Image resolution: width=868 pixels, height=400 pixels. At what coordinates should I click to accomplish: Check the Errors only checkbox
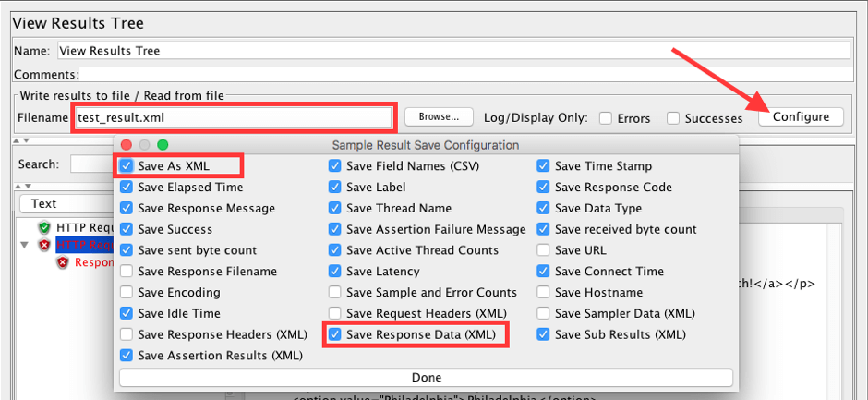tap(606, 118)
